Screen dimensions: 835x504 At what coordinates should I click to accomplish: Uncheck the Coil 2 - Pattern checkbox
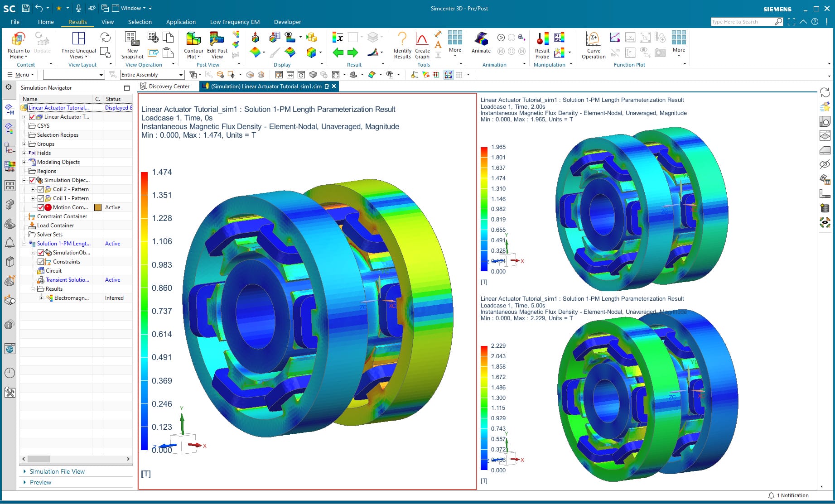coord(42,189)
